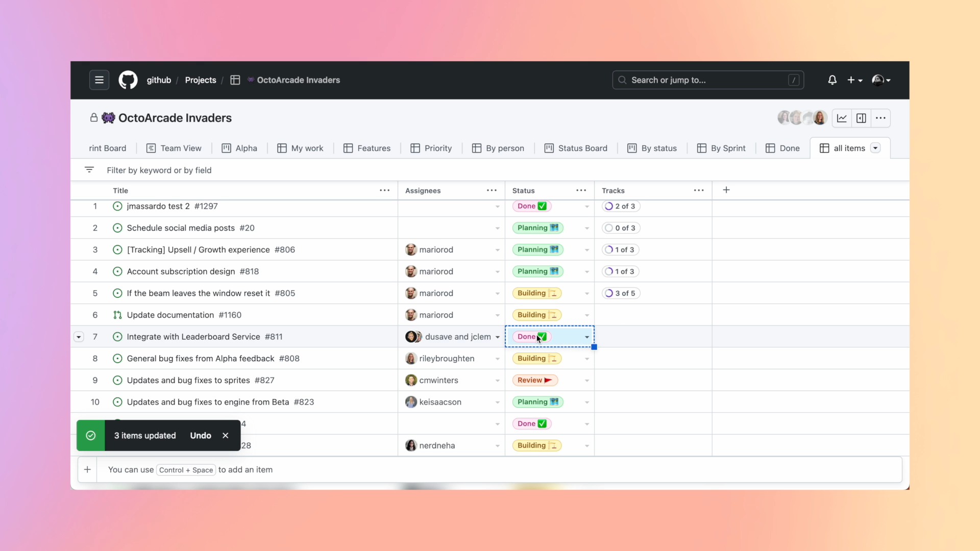980x551 pixels.
Task: Click the project board icon in breadcrumb
Action: pos(235,80)
